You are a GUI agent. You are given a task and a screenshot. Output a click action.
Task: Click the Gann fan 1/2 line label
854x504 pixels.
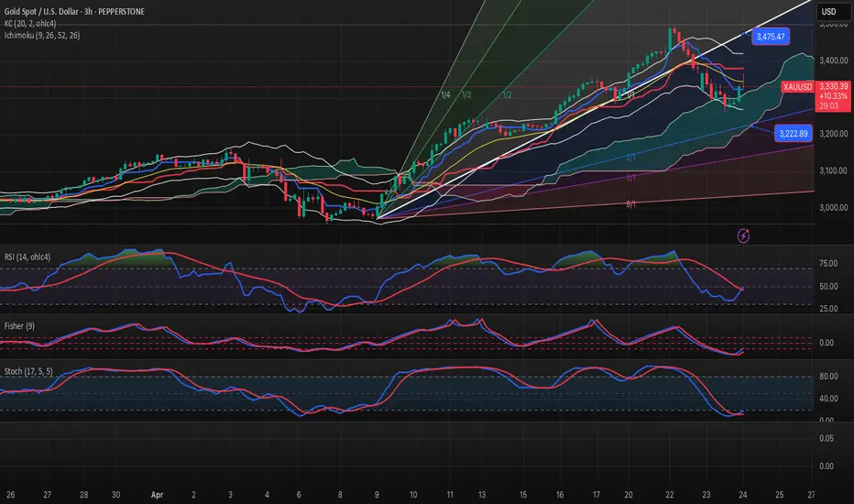tap(506, 95)
